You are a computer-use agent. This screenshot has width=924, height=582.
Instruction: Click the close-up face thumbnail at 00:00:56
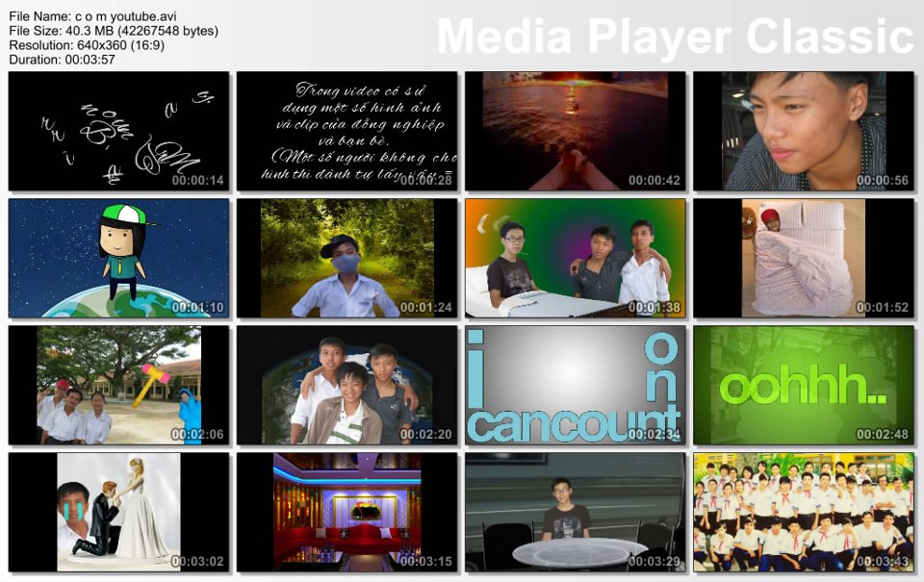point(804,131)
